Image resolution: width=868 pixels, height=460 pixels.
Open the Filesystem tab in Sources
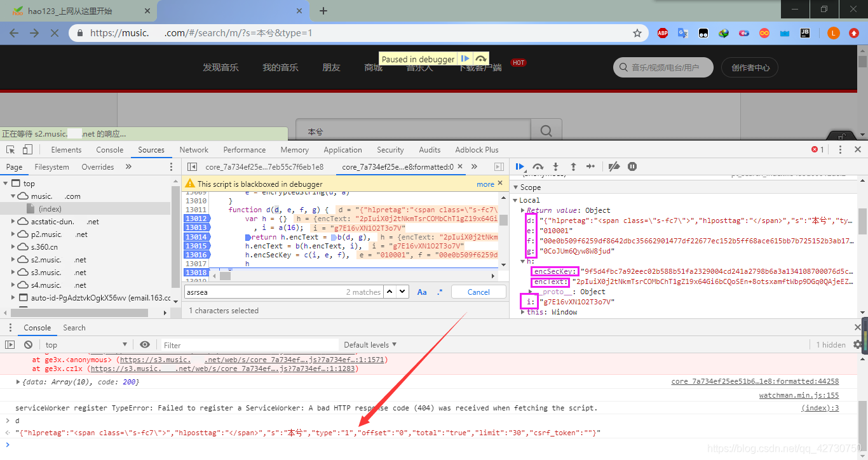pos(52,167)
